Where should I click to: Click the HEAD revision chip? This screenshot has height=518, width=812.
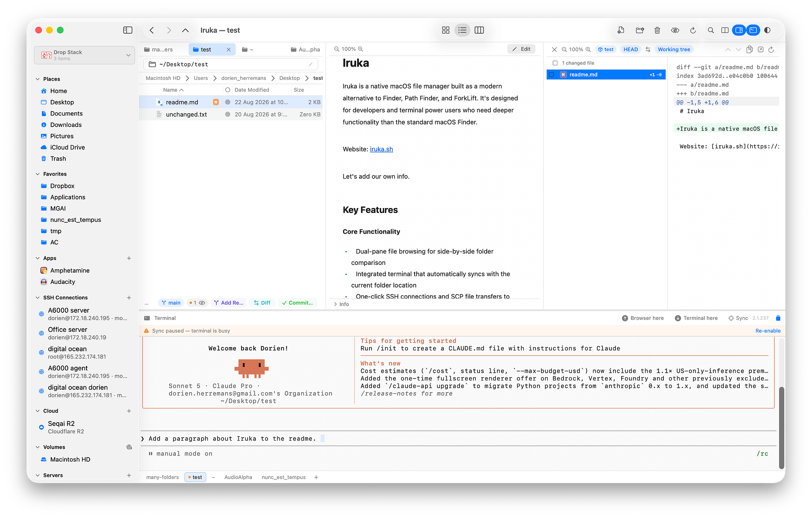631,49
